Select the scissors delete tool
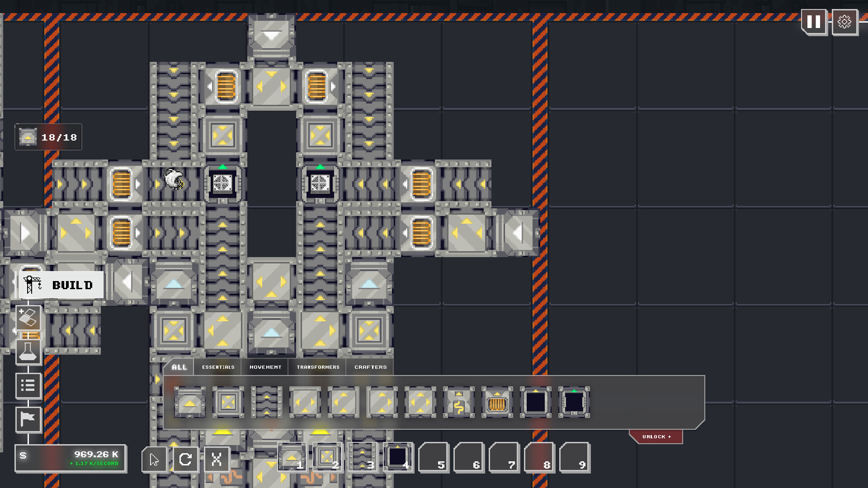Image resolution: width=868 pixels, height=488 pixels. (217, 459)
